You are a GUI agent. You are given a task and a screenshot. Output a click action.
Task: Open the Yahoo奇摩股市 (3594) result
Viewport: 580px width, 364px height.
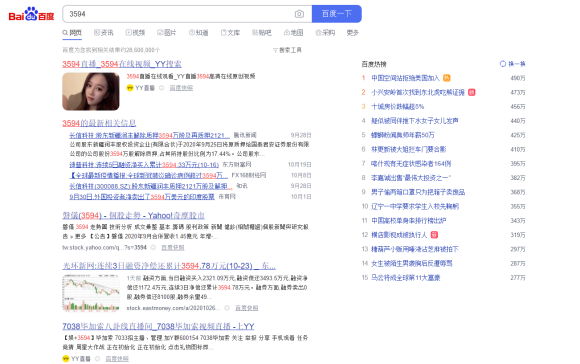coord(134,215)
